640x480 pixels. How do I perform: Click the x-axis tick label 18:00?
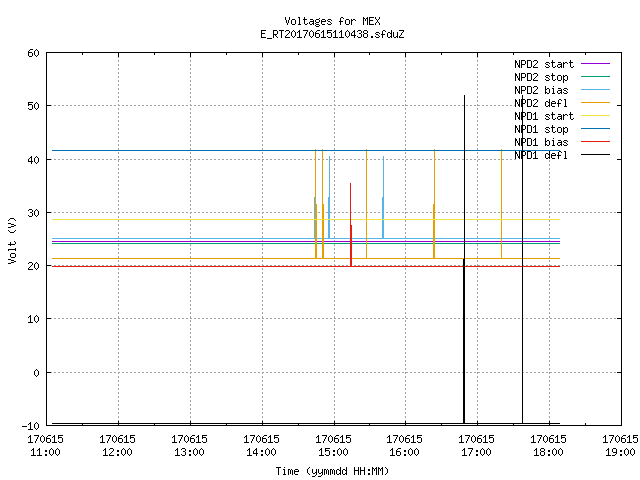click(x=548, y=452)
